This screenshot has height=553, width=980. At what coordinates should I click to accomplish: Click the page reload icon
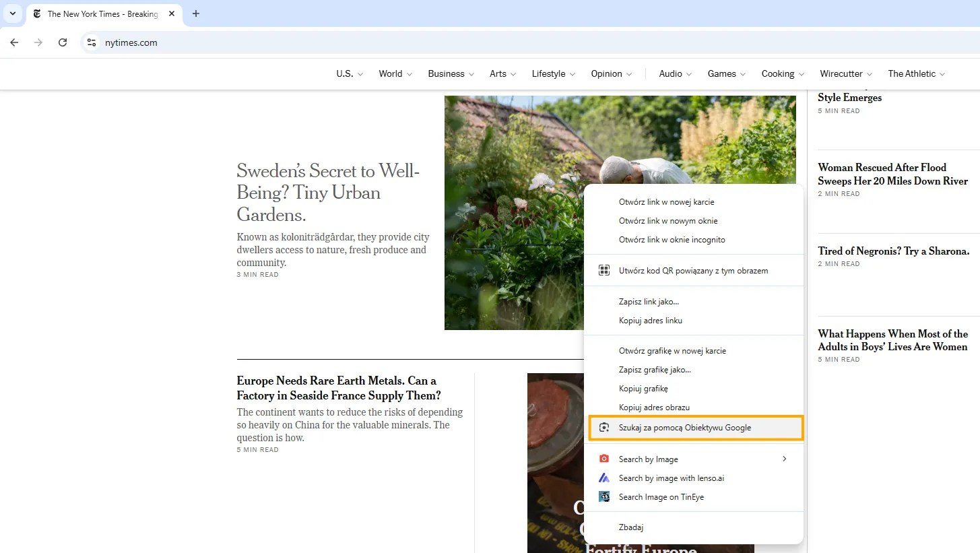[x=63, y=42]
